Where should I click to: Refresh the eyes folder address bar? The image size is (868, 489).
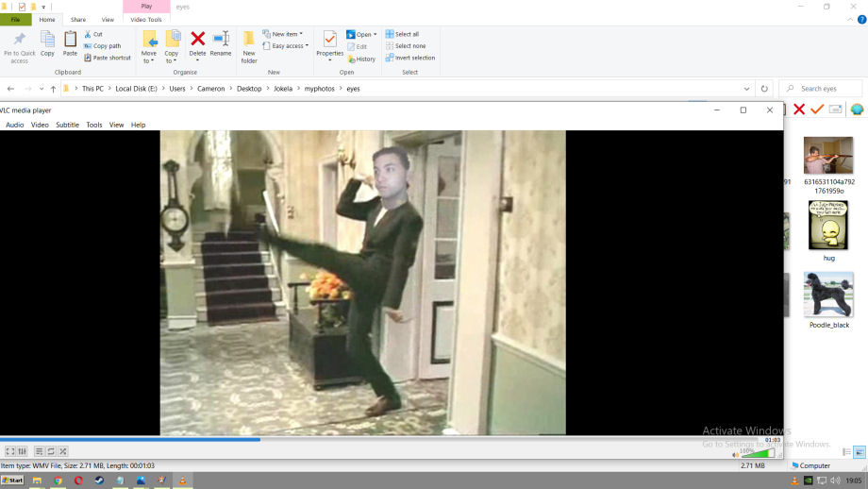coord(764,89)
